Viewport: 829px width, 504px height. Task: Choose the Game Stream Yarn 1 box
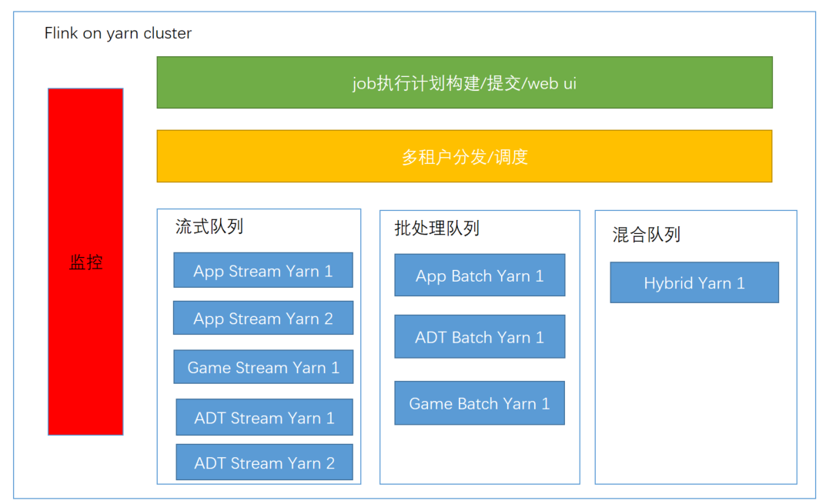pyautogui.click(x=263, y=366)
